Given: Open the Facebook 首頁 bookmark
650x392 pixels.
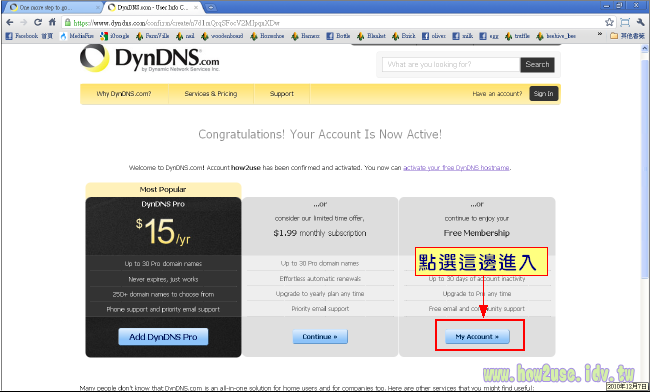Looking at the screenshot, I should tap(29, 36).
